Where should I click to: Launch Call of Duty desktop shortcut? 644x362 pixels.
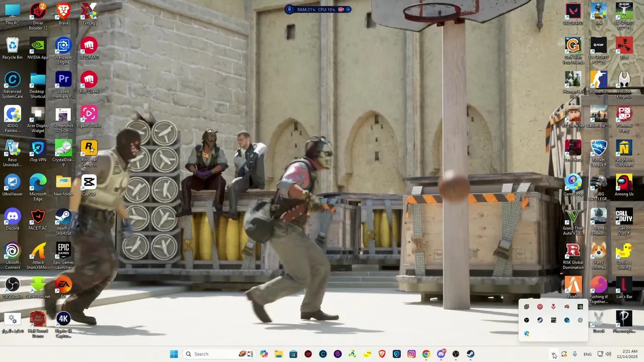624,222
